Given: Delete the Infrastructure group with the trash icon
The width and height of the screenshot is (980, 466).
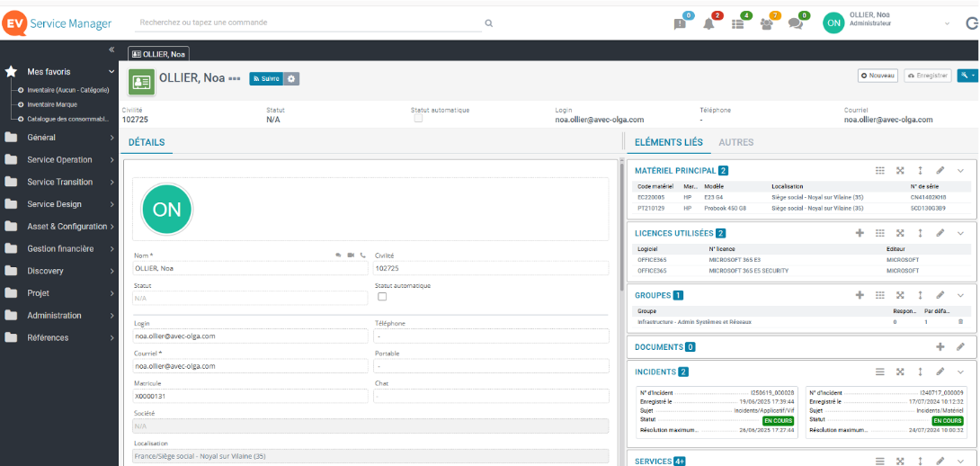Looking at the screenshot, I should [960, 321].
